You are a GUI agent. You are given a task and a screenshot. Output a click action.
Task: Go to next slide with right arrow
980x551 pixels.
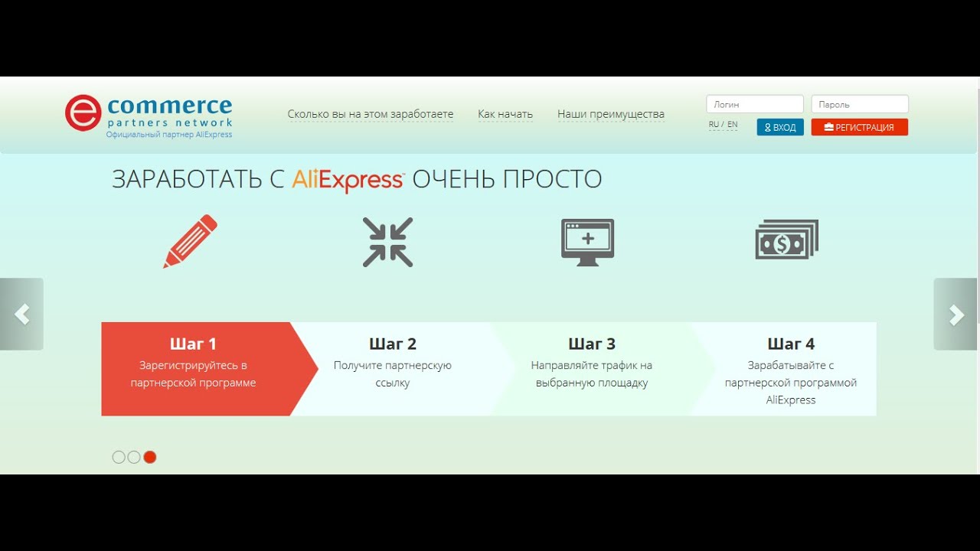955,314
